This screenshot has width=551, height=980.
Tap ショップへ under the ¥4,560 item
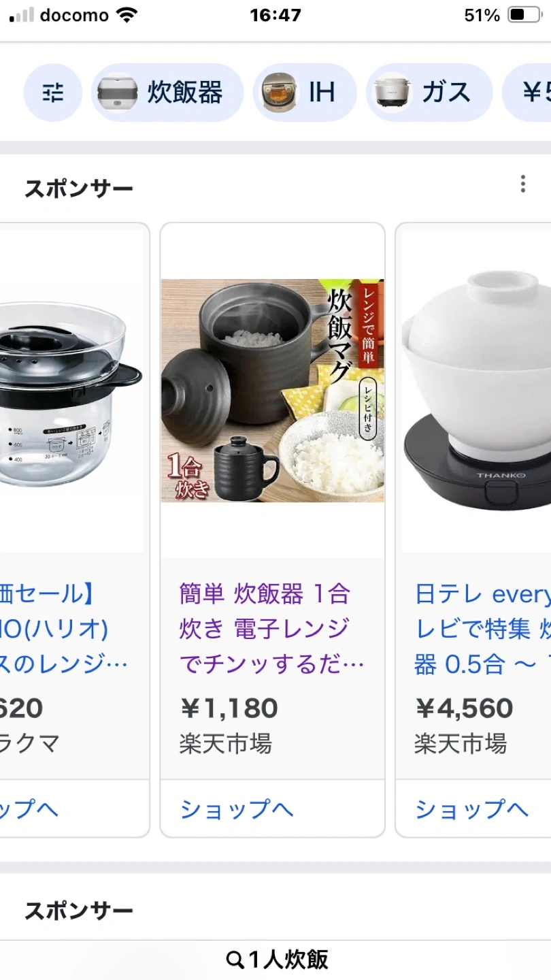[x=473, y=808]
